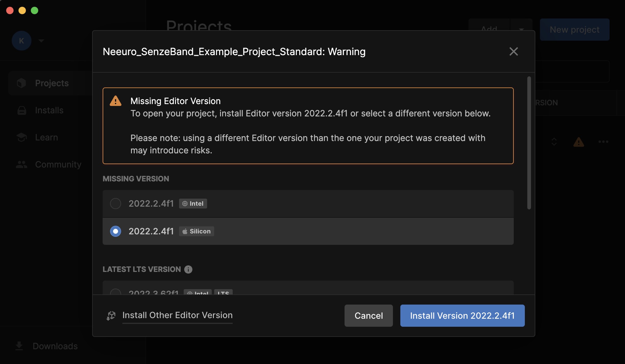Select the Installs sidebar icon
625x364 pixels.
[22, 110]
